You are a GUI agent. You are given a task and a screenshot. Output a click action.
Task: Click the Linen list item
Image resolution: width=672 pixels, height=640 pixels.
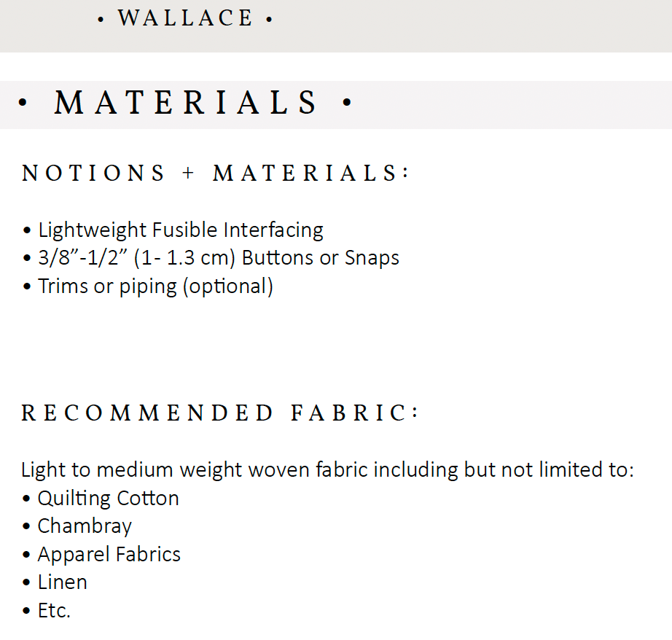[62, 582]
